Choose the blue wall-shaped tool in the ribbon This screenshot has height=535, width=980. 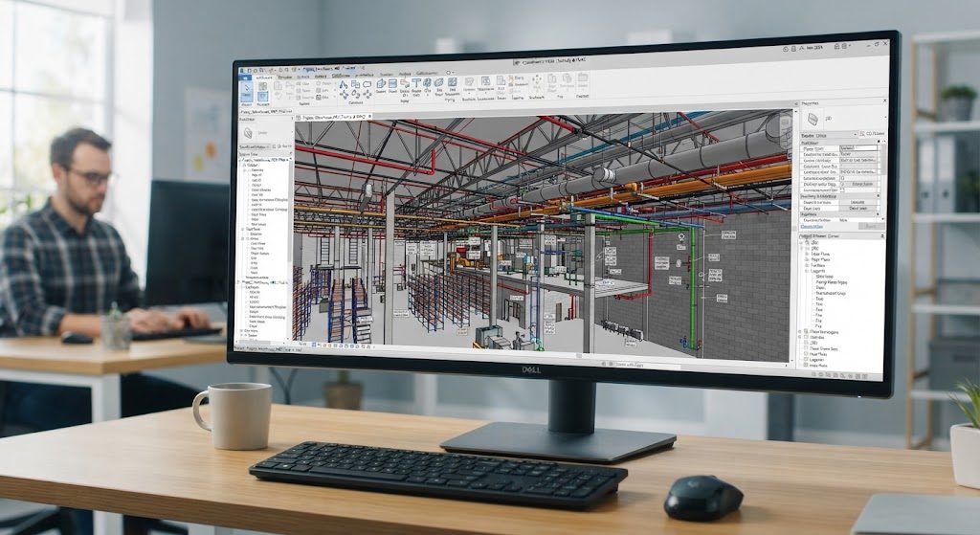[381, 83]
